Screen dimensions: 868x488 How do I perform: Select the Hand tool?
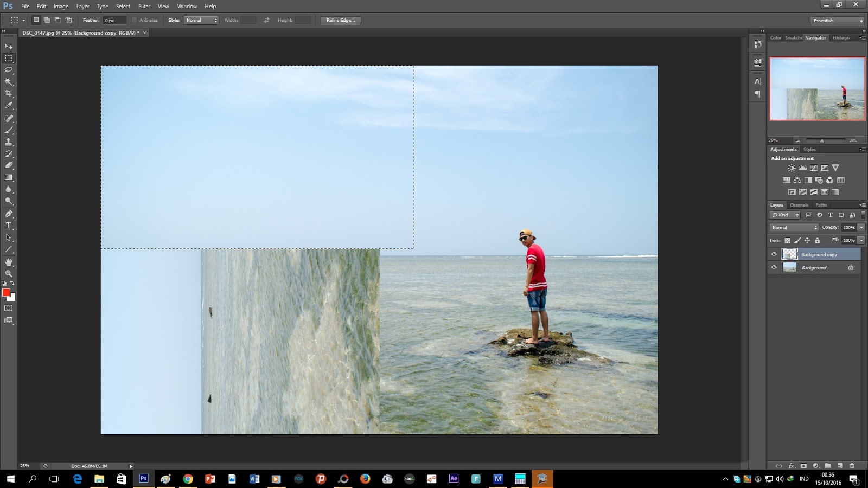(x=9, y=262)
